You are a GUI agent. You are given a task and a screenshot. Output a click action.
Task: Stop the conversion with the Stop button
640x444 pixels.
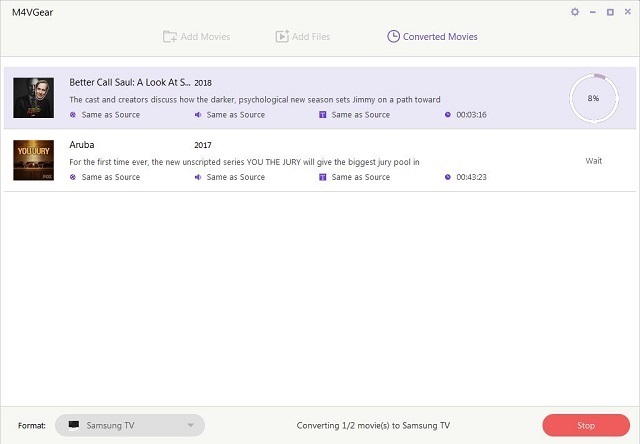pyautogui.click(x=586, y=425)
